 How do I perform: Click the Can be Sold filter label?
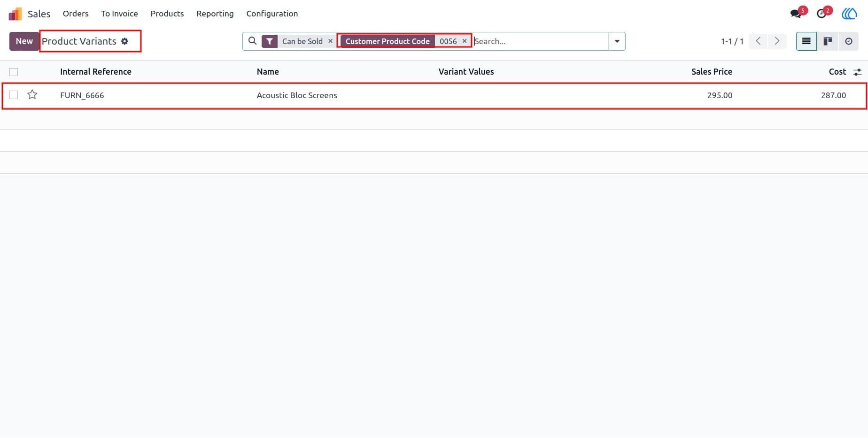tap(302, 41)
